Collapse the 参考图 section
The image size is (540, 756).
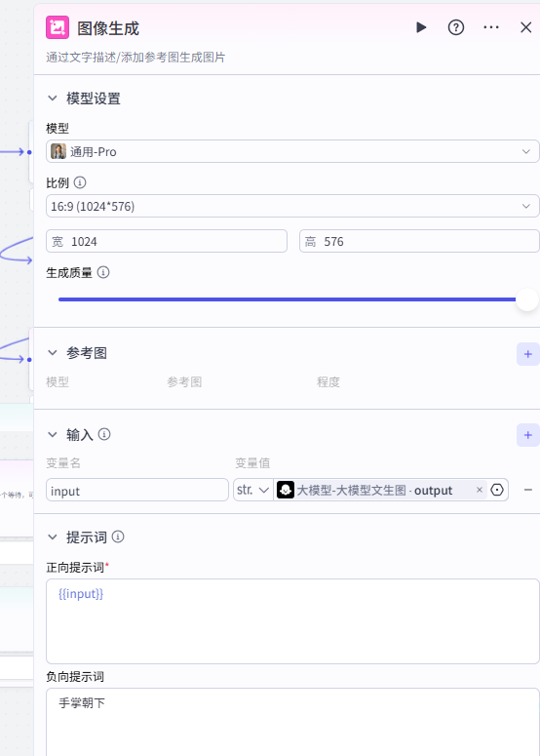(x=53, y=353)
